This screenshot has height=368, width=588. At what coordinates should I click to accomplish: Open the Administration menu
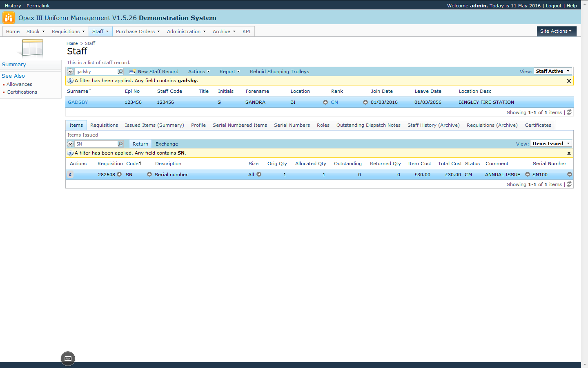(x=186, y=31)
